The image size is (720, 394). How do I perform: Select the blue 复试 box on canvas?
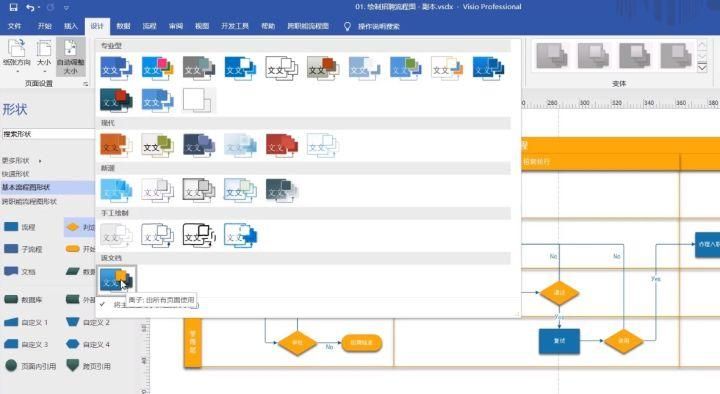click(x=559, y=341)
